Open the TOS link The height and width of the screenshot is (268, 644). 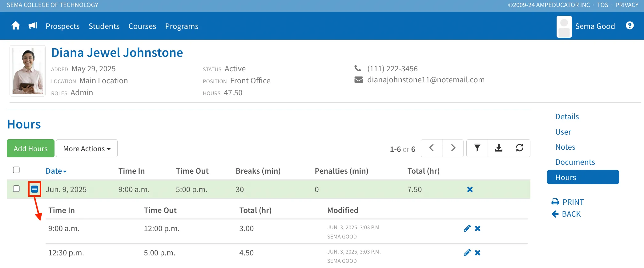click(x=602, y=5)
